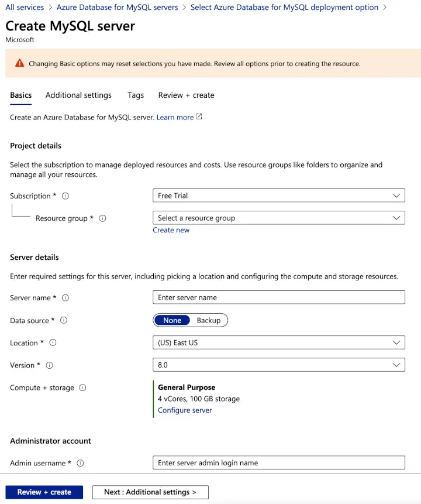Click info icon next to Location

(x=53, y=343)
